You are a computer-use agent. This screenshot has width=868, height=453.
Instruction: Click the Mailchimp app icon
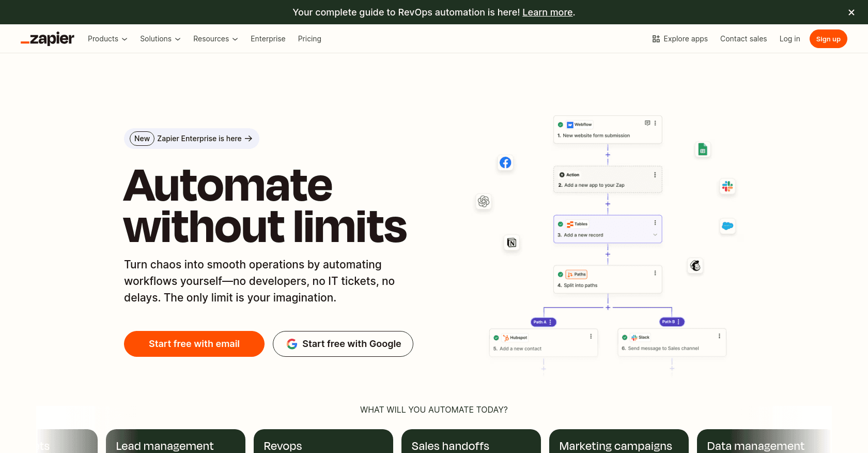click(x=695, y=266)
